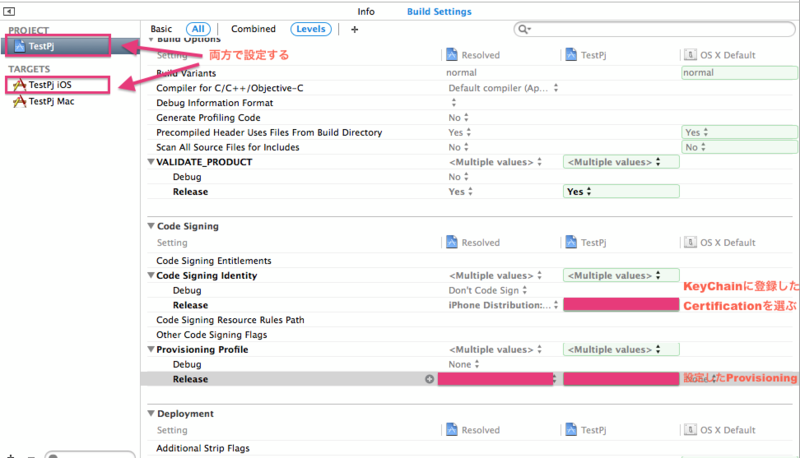The image size is (800, 458).
Task: Select Code Signing Resource Rules Path row
Action: [x=230, y=320]
